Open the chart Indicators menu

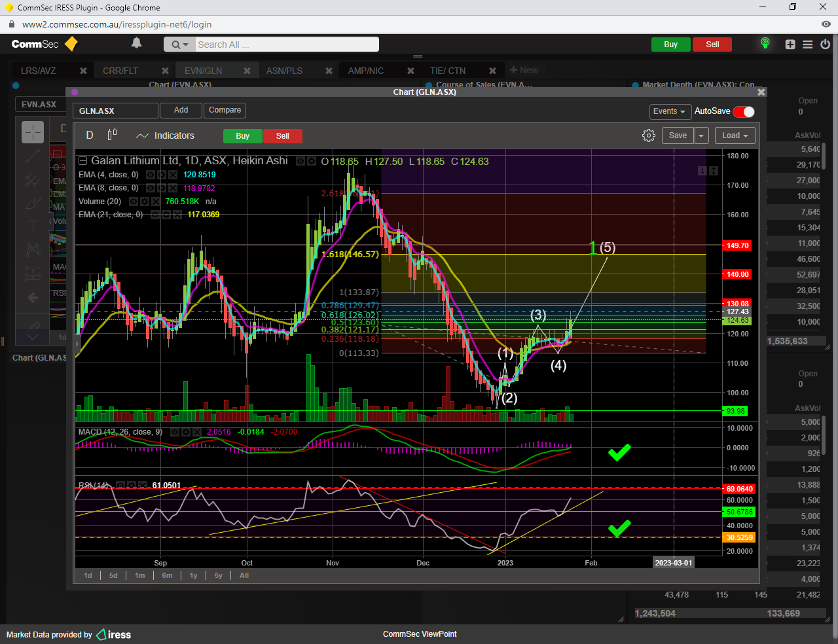click(165, 135)
